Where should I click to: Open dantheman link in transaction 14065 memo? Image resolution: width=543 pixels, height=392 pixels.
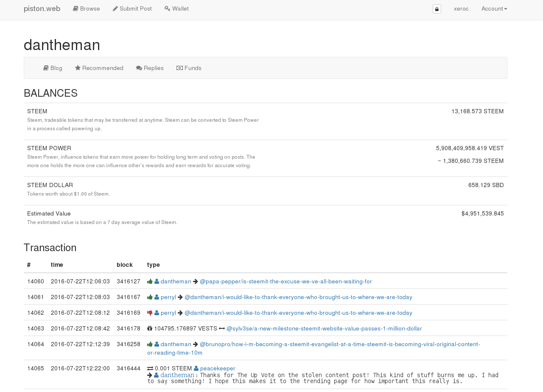(x=177, y=375)
